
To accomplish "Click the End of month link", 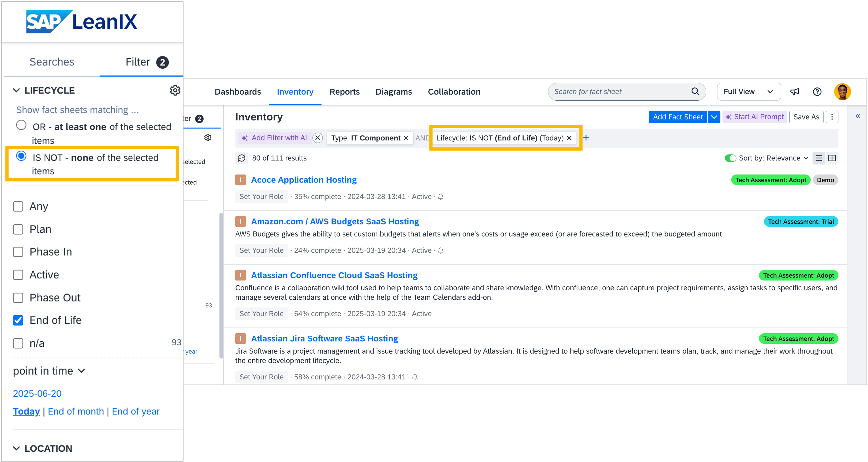I will point(76,411).
